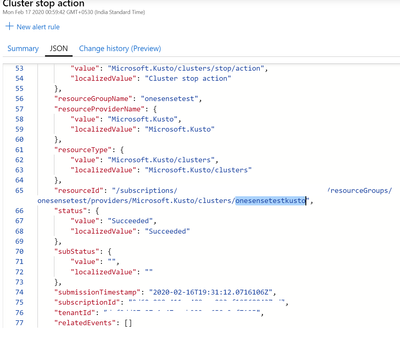Click the onesensetest value on line 56
The width and height of the screenshot is (400, 364).
pos(169,99)
